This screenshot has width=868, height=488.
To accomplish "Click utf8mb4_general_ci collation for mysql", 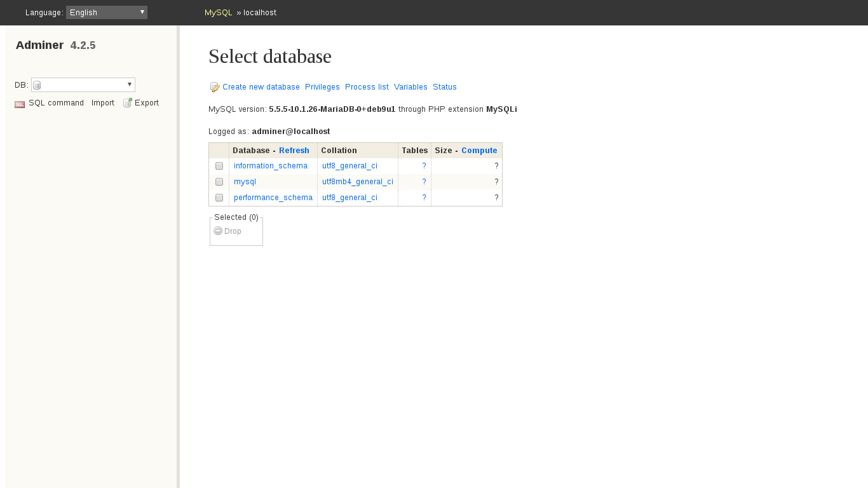I will [357, 182].
